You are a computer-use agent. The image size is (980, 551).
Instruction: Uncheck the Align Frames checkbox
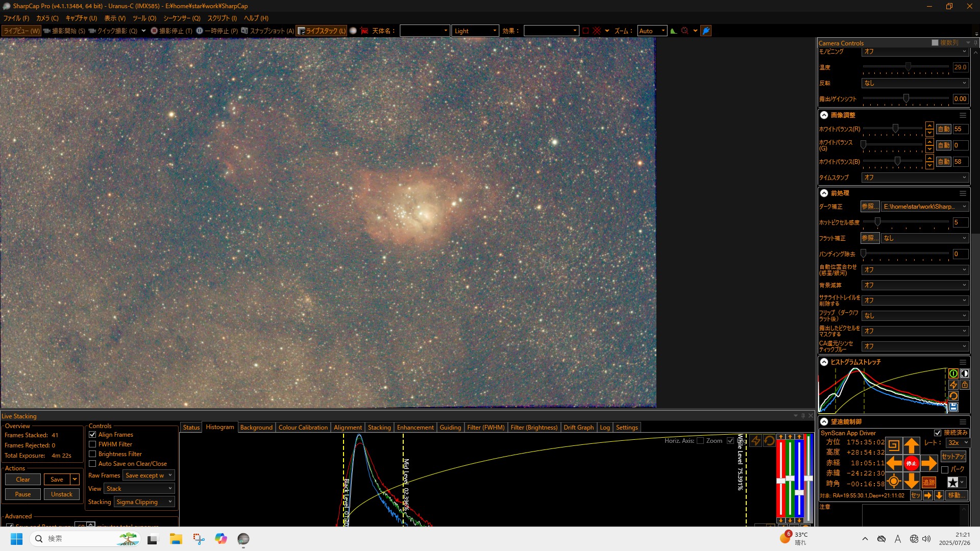click(x=92, y=435)
